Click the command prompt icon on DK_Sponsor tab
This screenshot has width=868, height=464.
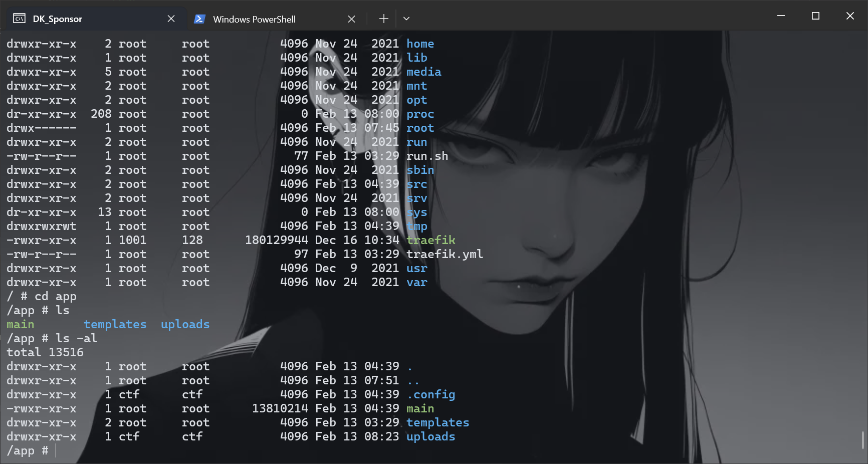coord(19,19)
